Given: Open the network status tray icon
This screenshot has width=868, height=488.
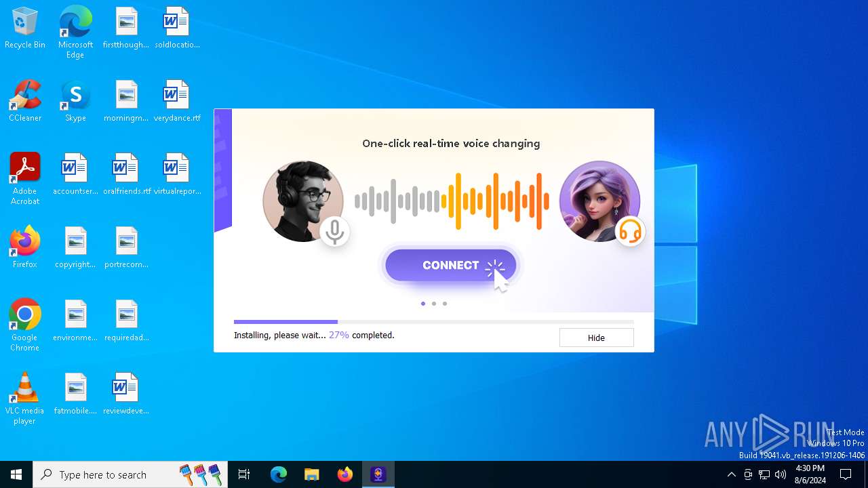Looking at the screenshot, I should [x=764, y=474].
